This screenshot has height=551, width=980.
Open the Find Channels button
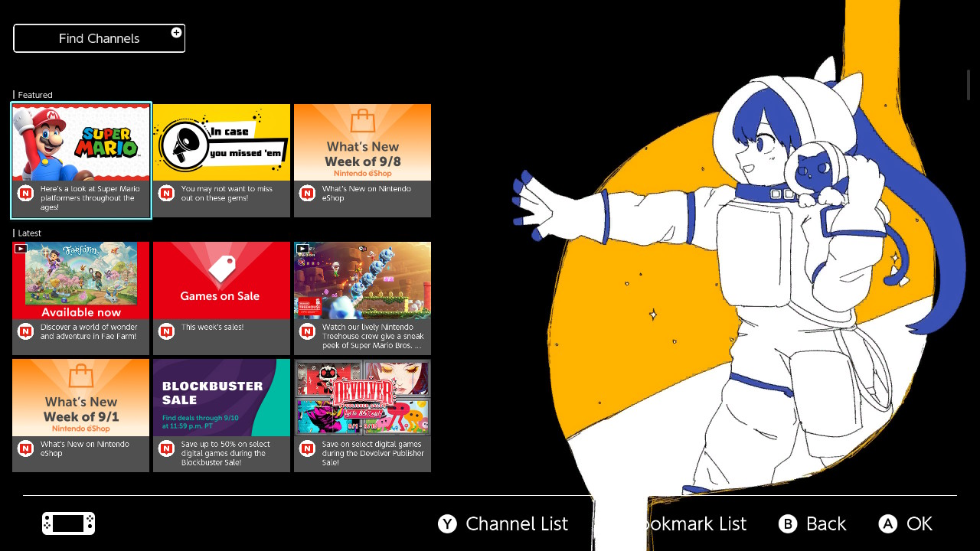pos(99,38)
